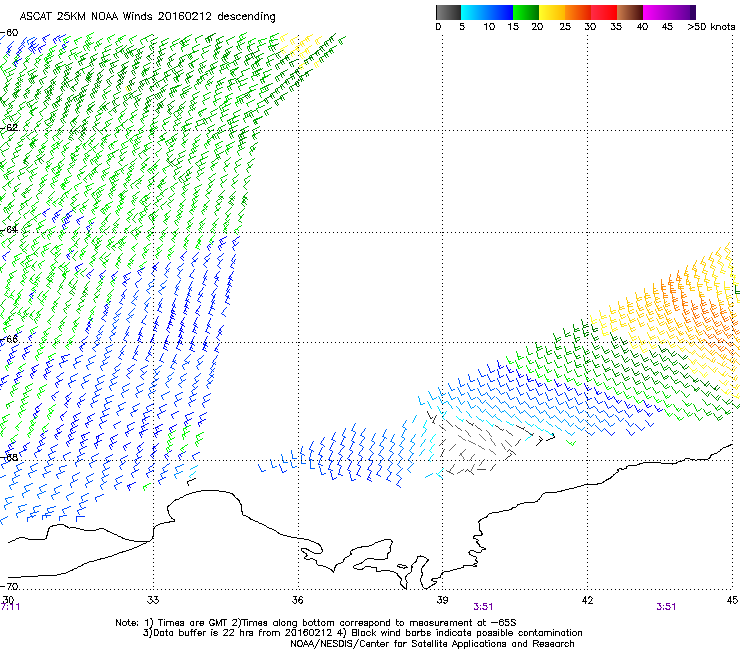Click the longitude axis label '36'
The height and width of the screenshot is (650, 740).
click(x=297, y=600)
